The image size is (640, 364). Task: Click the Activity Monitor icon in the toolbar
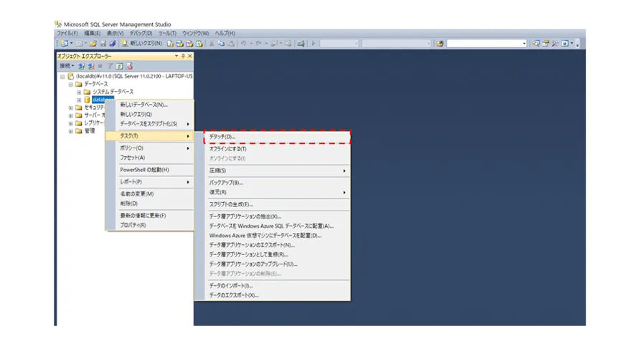pyautogui.click(x=302, y=44)
